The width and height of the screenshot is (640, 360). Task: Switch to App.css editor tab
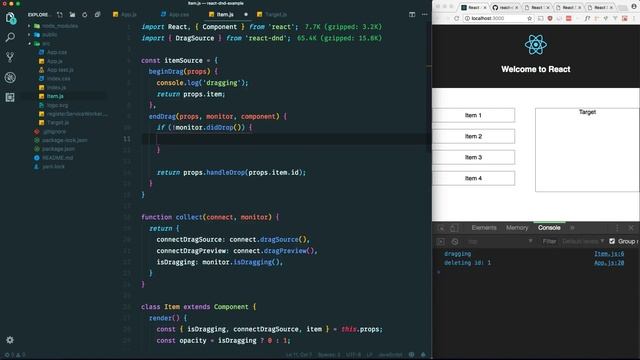175,14
